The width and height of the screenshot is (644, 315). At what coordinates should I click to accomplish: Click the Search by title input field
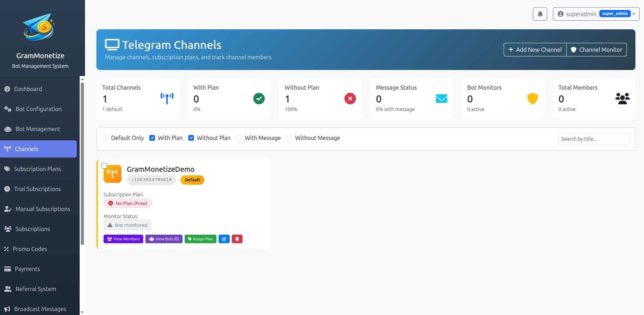(x=594, y=139)
